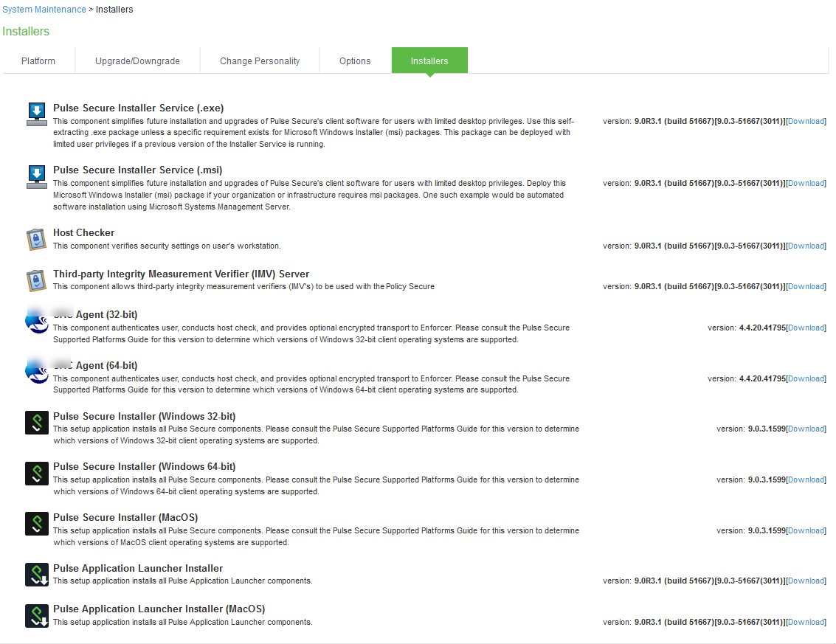
Task: Open the Upgrade/Downgrade tab
Action: (137, 61)
